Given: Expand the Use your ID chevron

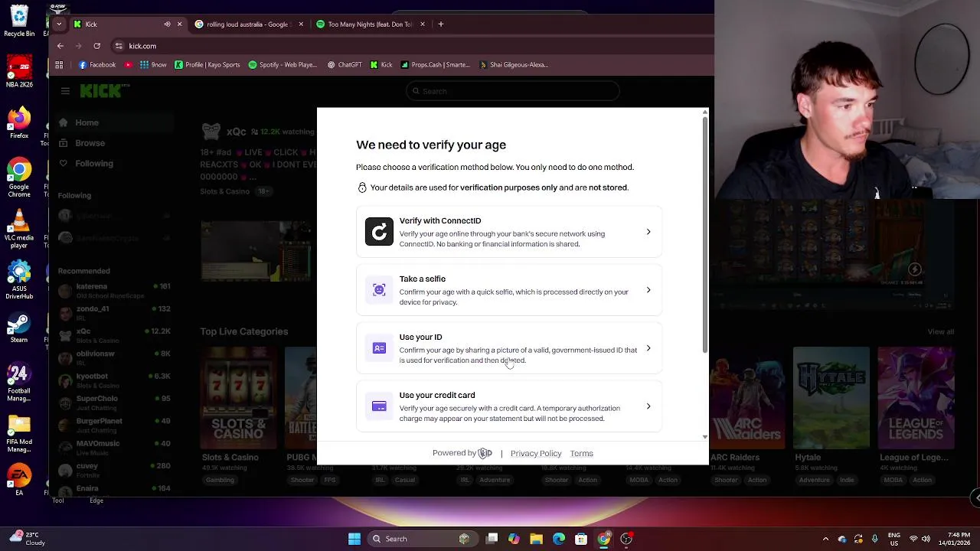Looking at the screenshot, I should (648, 348).
